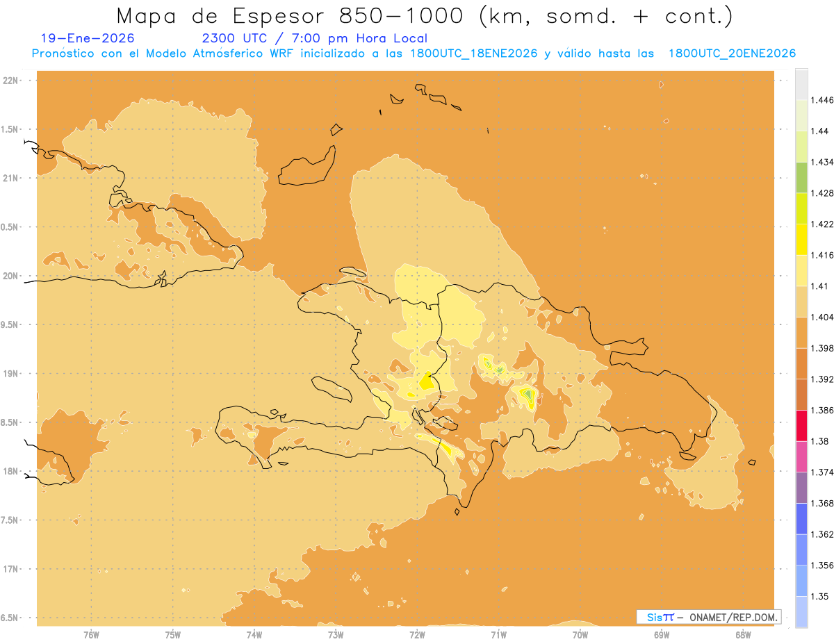This screenshot has height=644, width=834.
Task: Click the colorbar value 1.428
Action: click(x=824, y=193)
